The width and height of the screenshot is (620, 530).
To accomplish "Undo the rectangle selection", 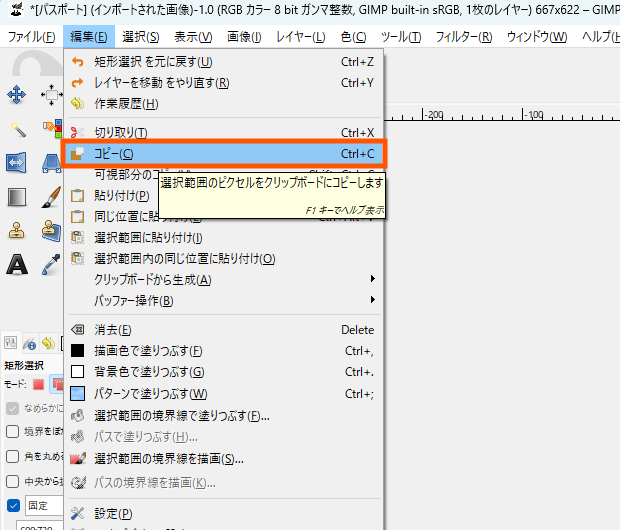I will 223,62.
